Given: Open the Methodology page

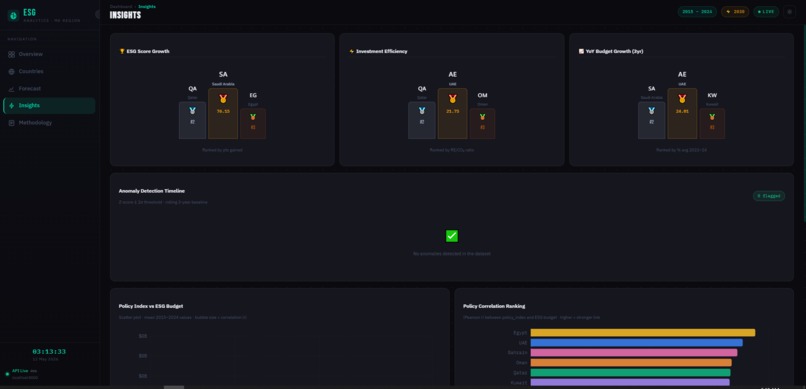Looking at the screenshot, I should tap(49, 123).
